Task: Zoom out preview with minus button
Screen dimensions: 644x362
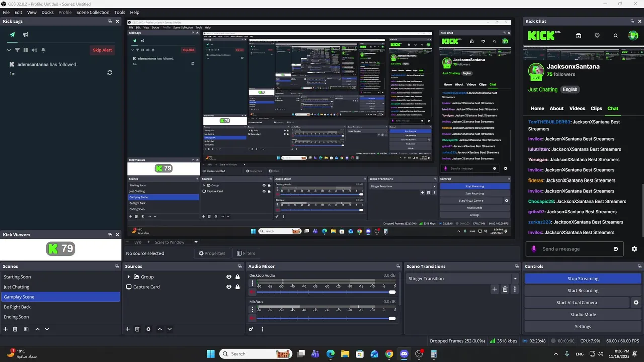Action: 127,242
